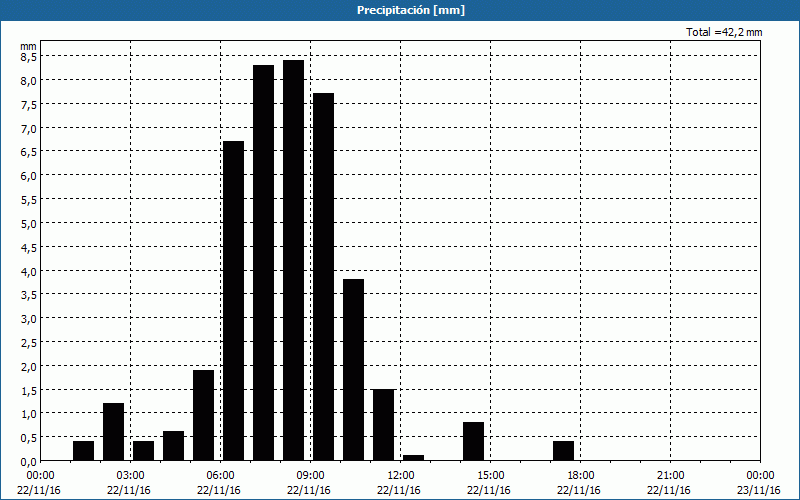800x500 pixels.
Task: Click the 00:00 23/11/16 x-axis label
Action: coord(759,483)
